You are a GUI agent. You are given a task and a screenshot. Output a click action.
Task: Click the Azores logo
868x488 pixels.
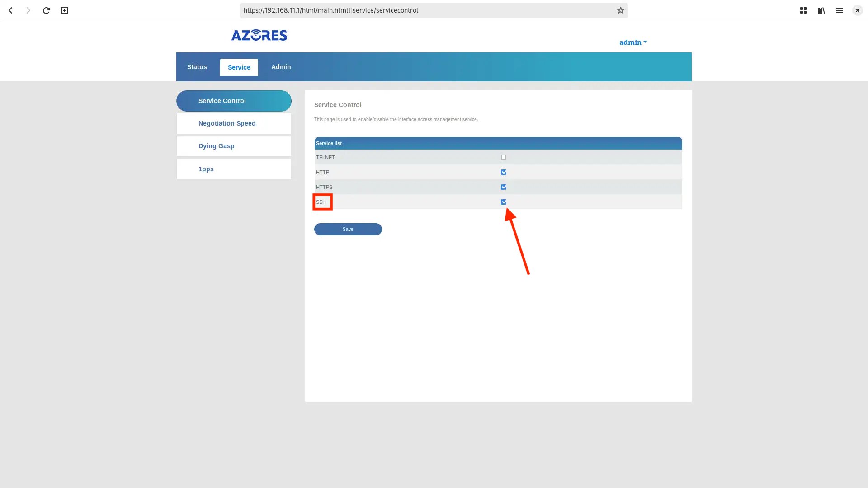click(x=259, y=35)
